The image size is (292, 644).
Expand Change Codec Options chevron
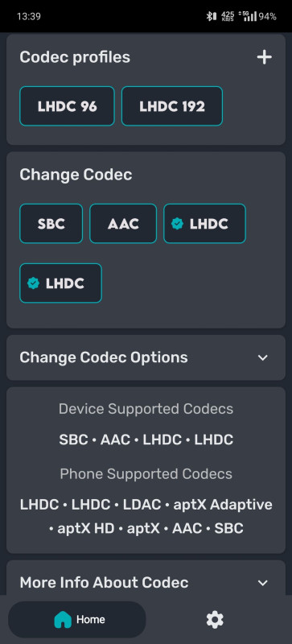(263, 357)
